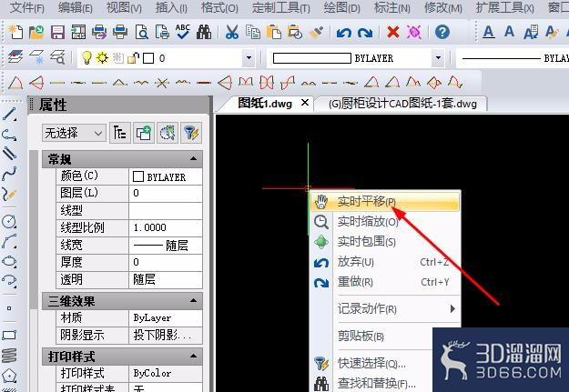569x392 pixels.
Task: Choose 实时包围(S) from the context menu
Action: point(386,241)
